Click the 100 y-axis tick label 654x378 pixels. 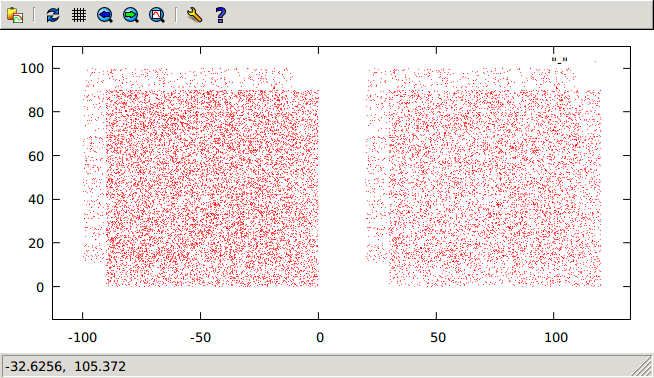[32, 68]
